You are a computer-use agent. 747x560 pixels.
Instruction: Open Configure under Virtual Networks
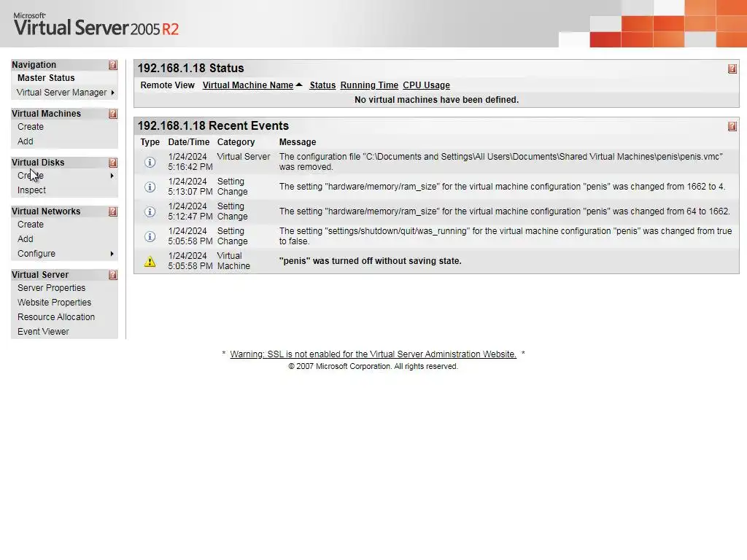(36, 254)
